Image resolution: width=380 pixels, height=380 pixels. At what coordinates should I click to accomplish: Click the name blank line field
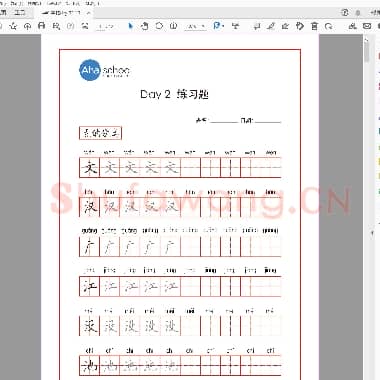pos(224,120)
